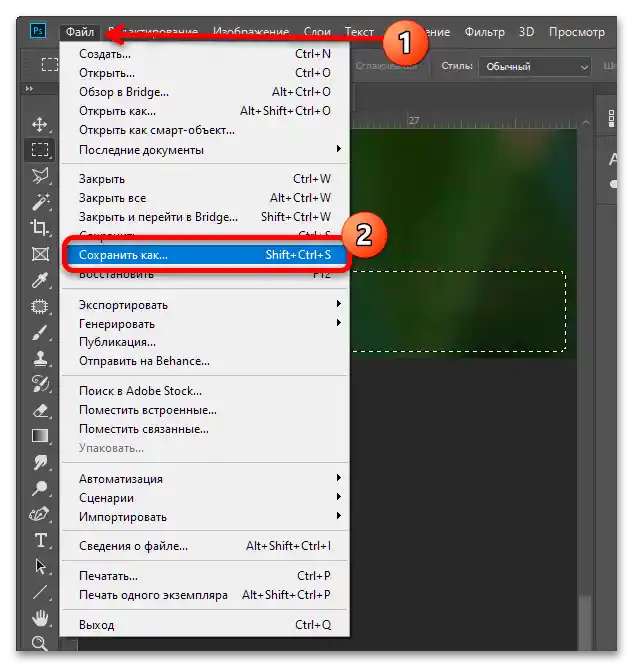Viewport: 633px width, 667px height.
Task: Expand the Импортировать submenu
Action: click(x=205, y=517)
